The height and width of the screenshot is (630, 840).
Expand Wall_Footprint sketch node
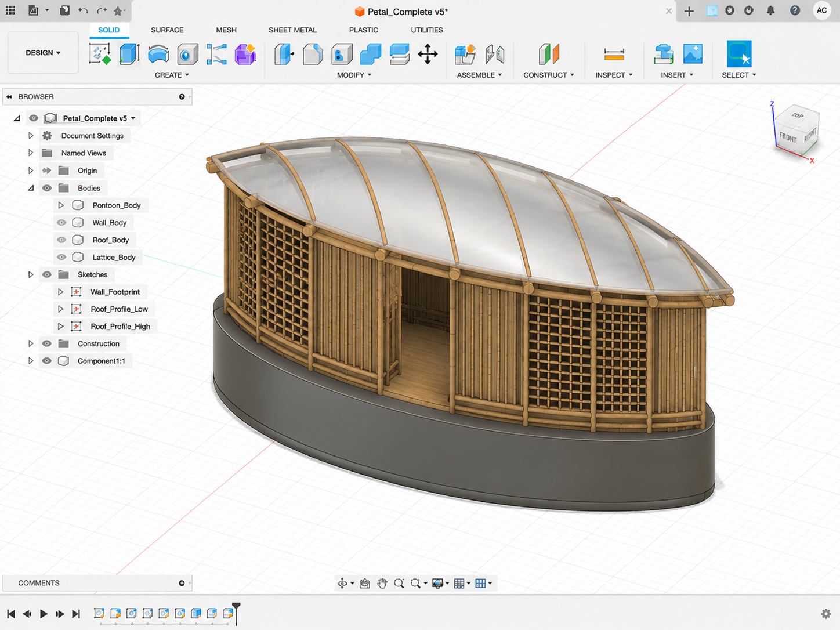click(x=61, y=292)
